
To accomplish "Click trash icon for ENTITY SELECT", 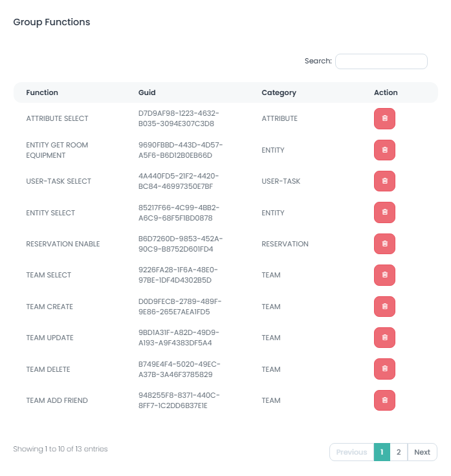I will pos(384,212).
